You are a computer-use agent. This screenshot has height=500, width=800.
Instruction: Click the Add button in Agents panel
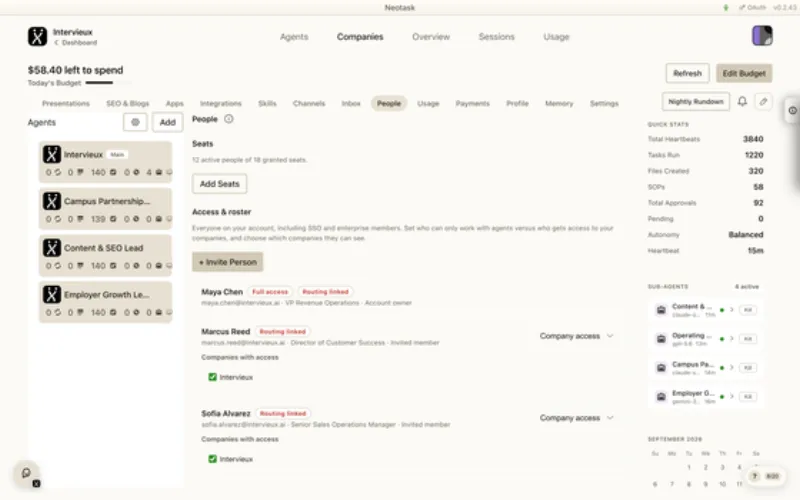[x=167, y=122]
